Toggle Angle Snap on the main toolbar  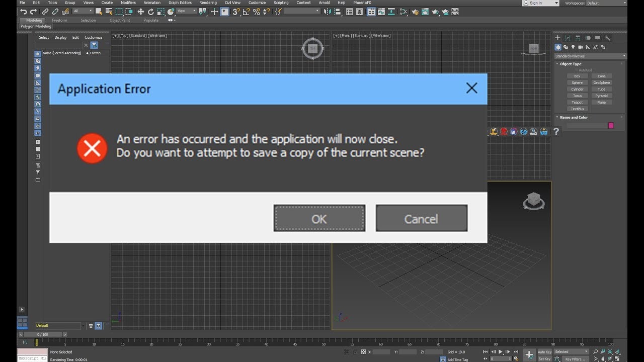[x=247, y=12]
